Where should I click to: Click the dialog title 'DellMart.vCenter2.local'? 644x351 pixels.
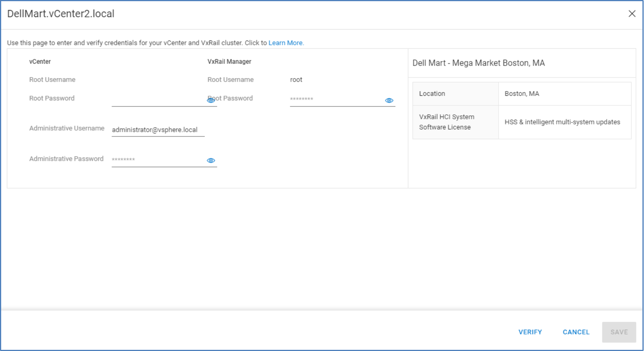tap(61, 14)
